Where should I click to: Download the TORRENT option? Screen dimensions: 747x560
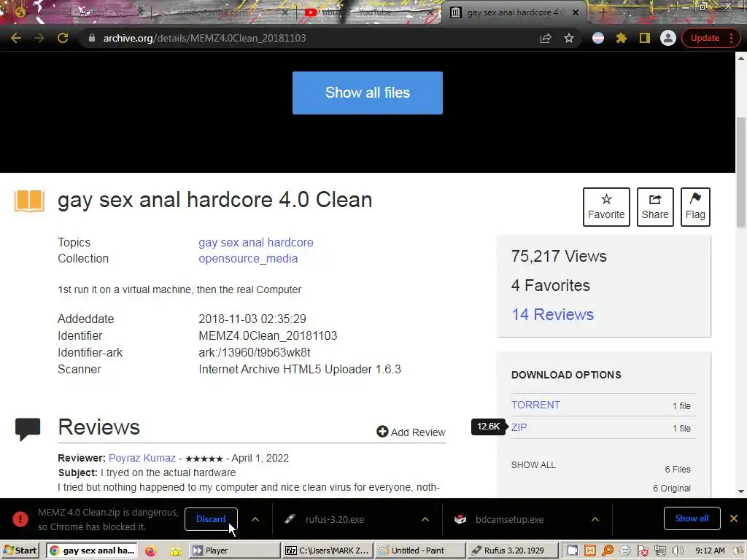[x=535, y=405]
